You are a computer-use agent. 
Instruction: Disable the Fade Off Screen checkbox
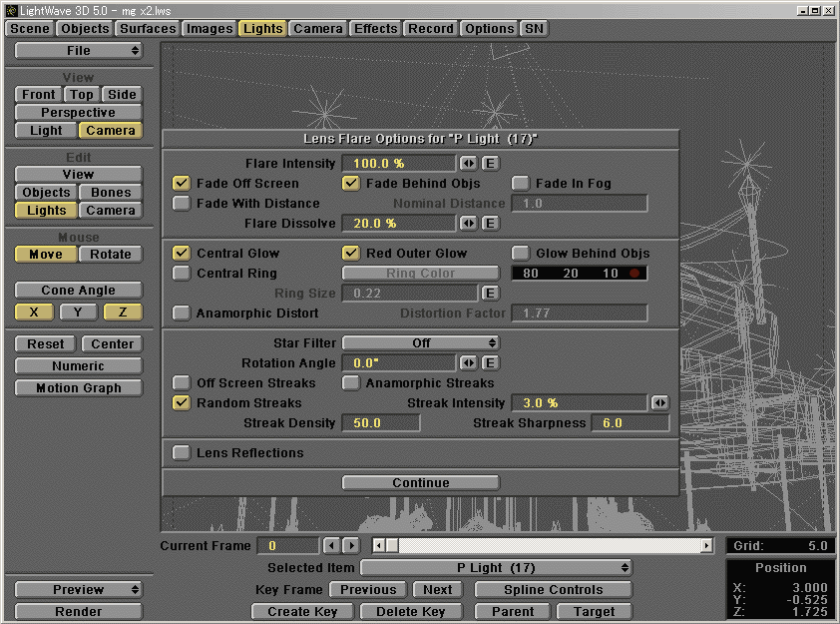(181, 184)
